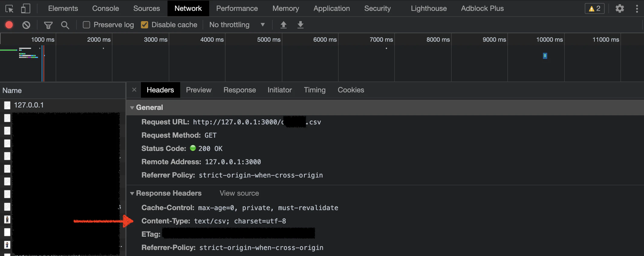Clear the network log
This screenshot has width=644, height=256.
[26, 25]
